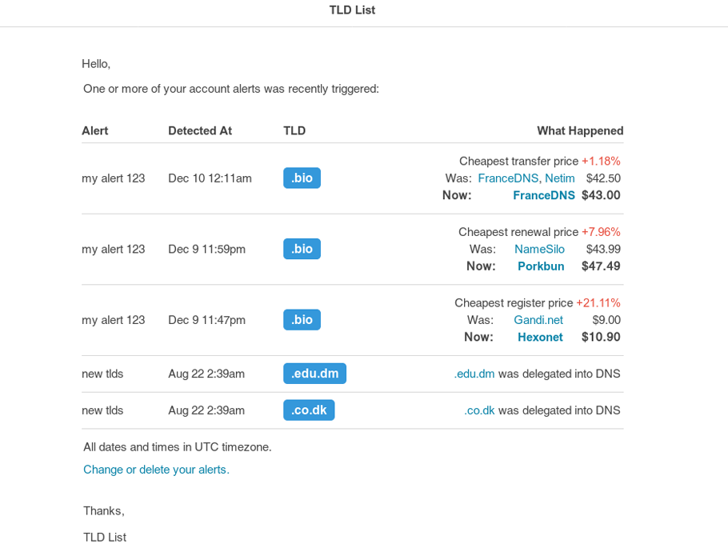
Task: Click the Porkbun registrar link
Action: [541, 266]
